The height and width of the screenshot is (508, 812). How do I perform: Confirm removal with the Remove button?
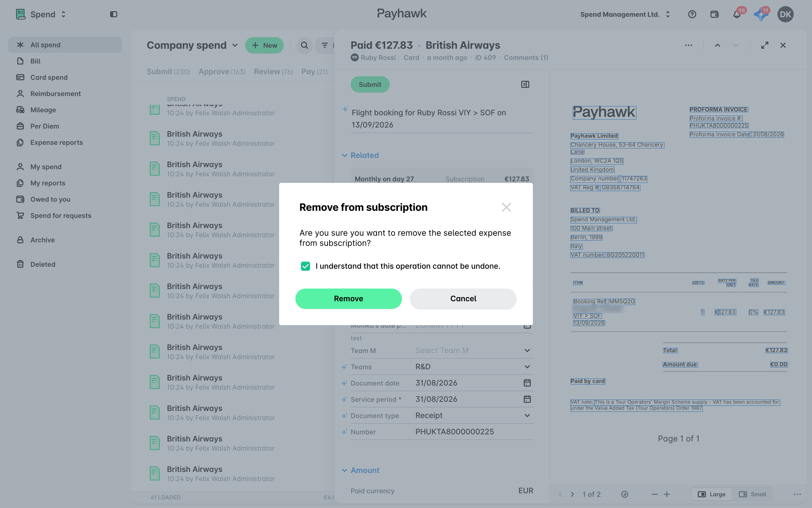(348, 298)
